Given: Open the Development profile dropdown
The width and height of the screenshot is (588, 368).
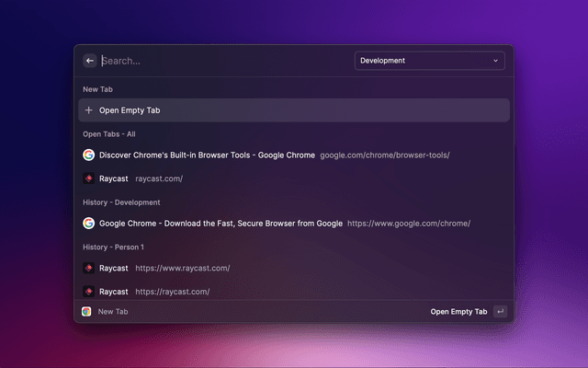Looking at the screenshot, I should pos(428,61).
